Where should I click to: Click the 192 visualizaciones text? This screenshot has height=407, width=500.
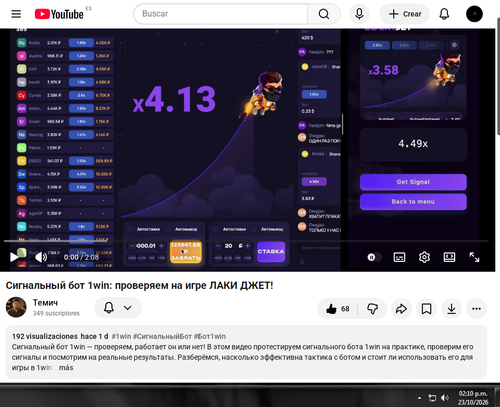pyautogui.click(x=45, y=336)
